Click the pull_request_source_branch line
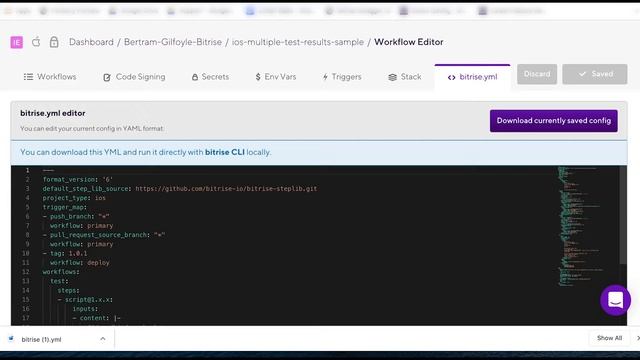Viewport: 640px width, 360px height. (104, 235)
